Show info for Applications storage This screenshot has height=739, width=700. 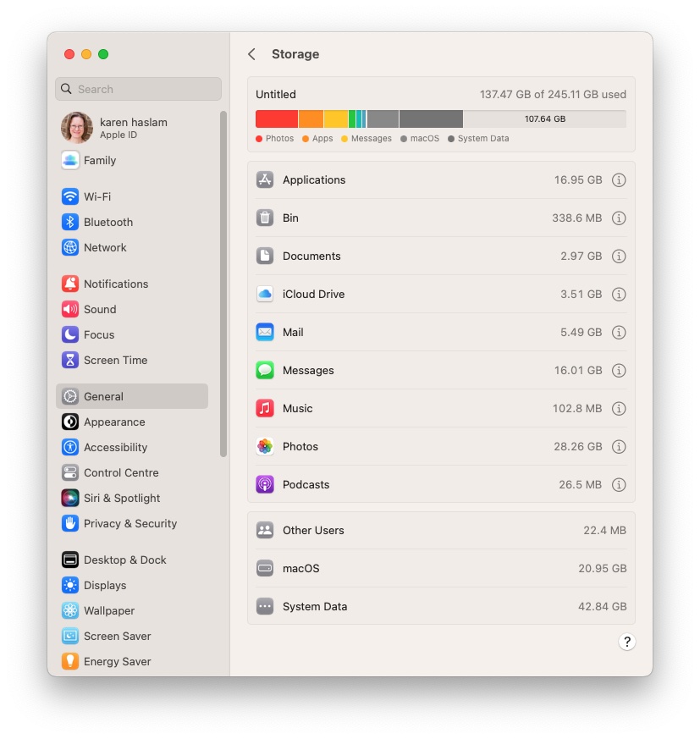(x=619, y=180)
